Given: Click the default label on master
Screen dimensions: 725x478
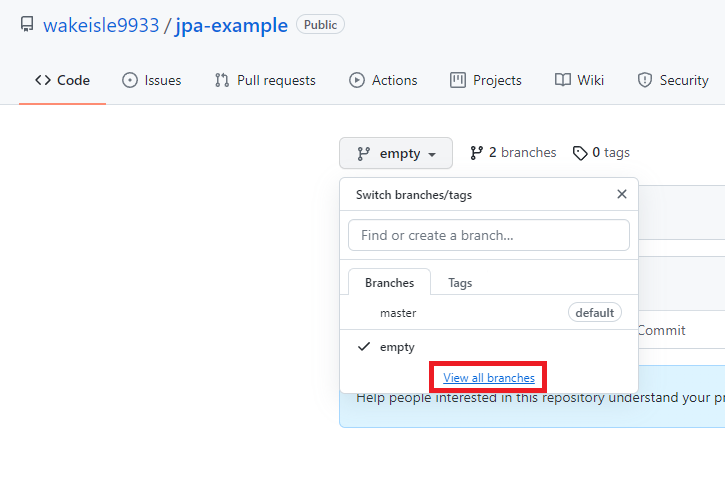Looking at the screenshot, I should [595, 313].
